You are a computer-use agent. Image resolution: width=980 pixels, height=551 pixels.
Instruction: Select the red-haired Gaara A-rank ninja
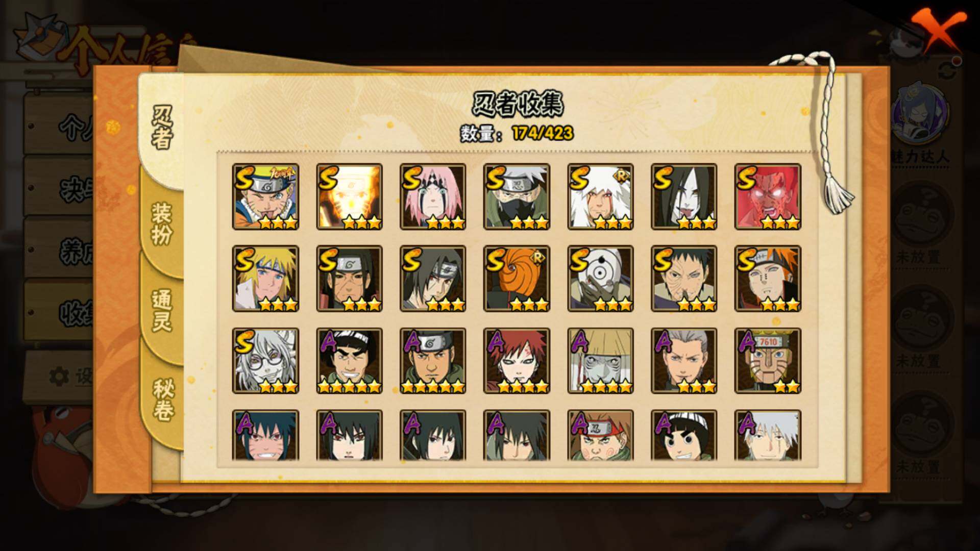pos(517,361)
